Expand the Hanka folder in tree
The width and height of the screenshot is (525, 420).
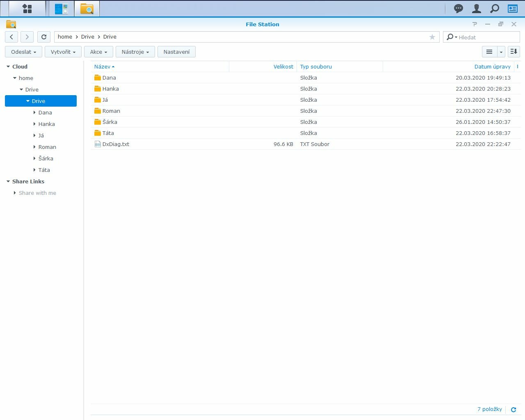[34, 124]
